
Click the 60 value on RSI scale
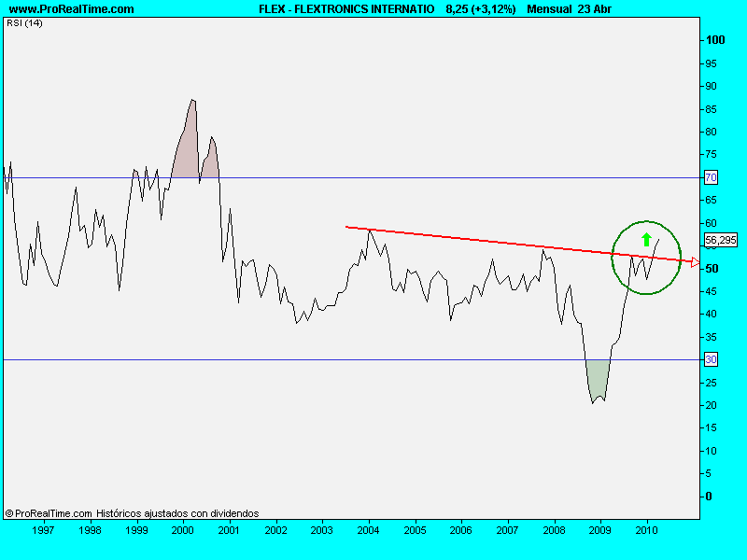coord(711,223)
